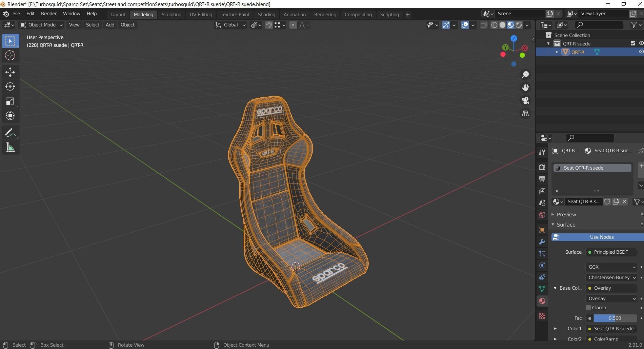Select the Select Box tool
The image size is (644, 349).
[x=10, y=41]
